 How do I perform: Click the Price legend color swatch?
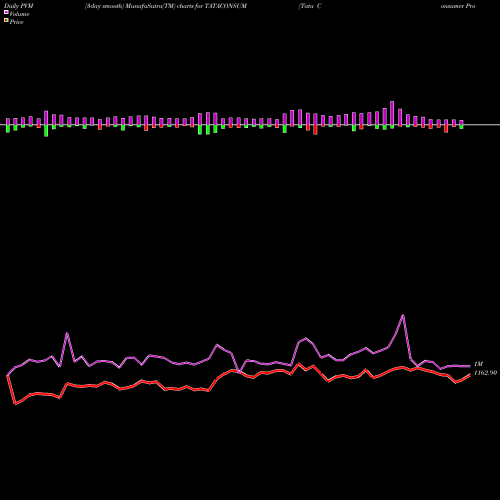coord(6,21)
